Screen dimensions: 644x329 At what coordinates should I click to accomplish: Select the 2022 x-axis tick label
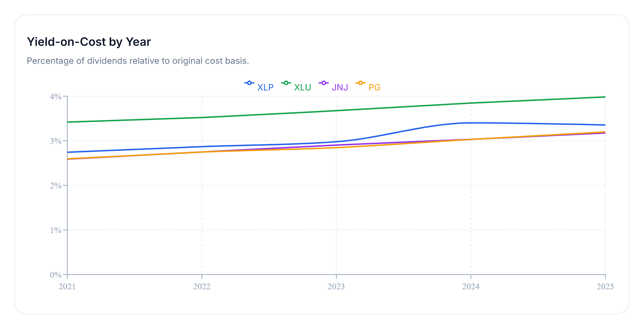(x=202, y=286)
